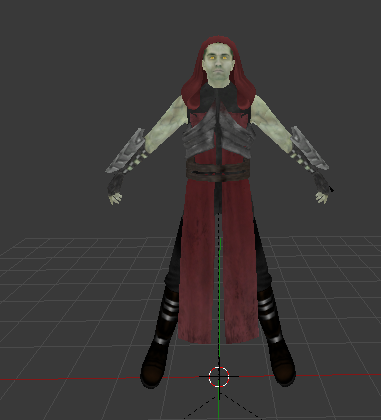Image resolution: width=381 pixels, height=420 pixels.
Task: Select the bare upper arm on viewer's left
Action: pyautogui.click(x=166, y=127)
